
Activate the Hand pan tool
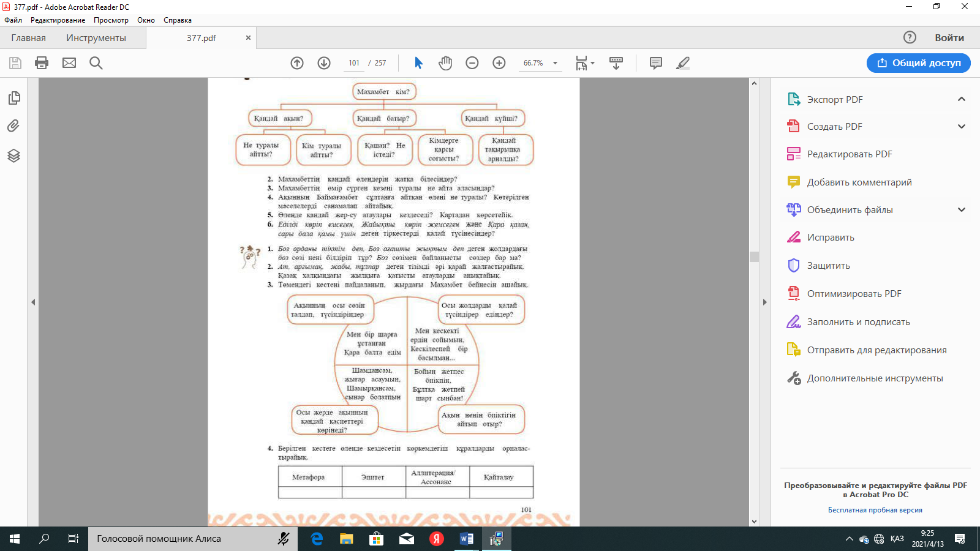coord(445,63)
